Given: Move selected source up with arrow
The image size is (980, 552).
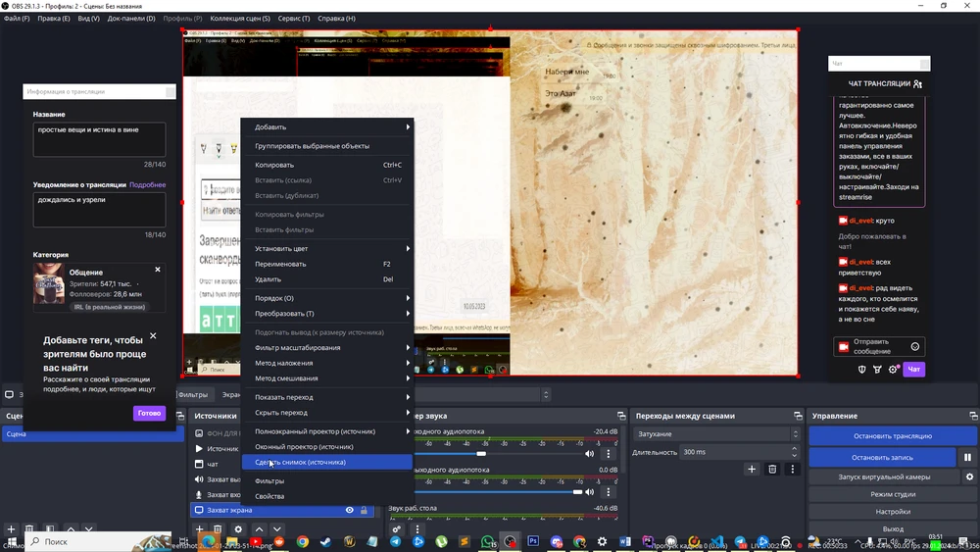Looking at the screenshot, I should point(259,529).
